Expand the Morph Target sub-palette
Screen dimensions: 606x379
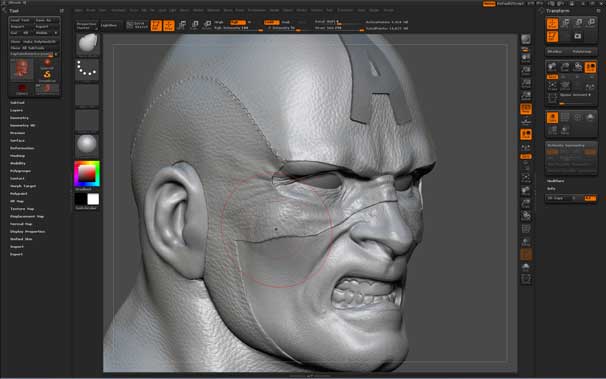coord(23,186)
